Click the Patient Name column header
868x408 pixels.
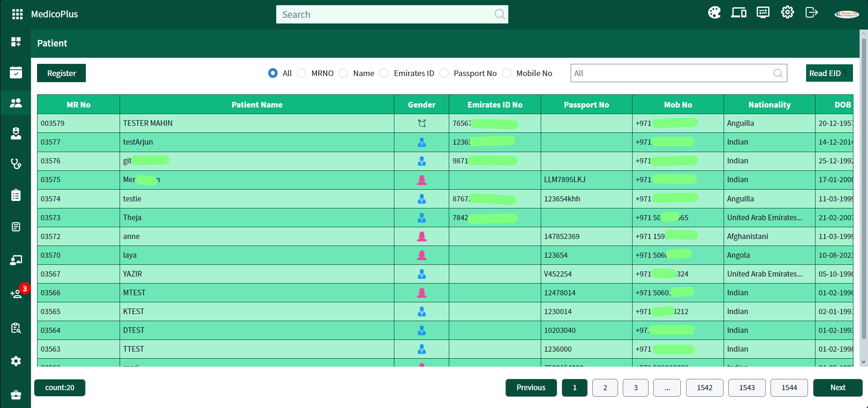[x=257, y=105]
